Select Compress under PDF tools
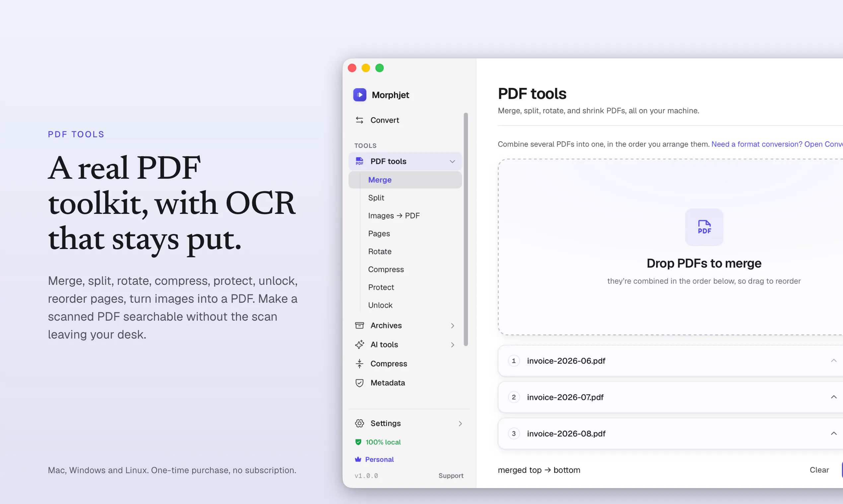 [405, 269]
